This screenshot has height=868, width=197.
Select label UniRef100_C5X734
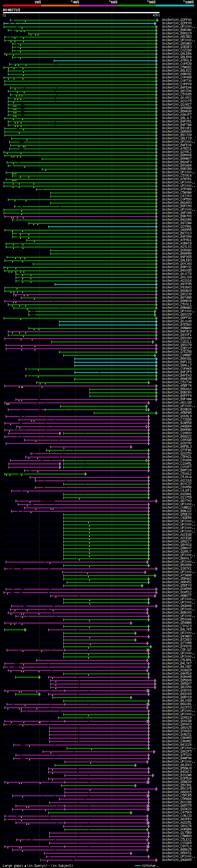pyautogui.click(x=177, y=382)
